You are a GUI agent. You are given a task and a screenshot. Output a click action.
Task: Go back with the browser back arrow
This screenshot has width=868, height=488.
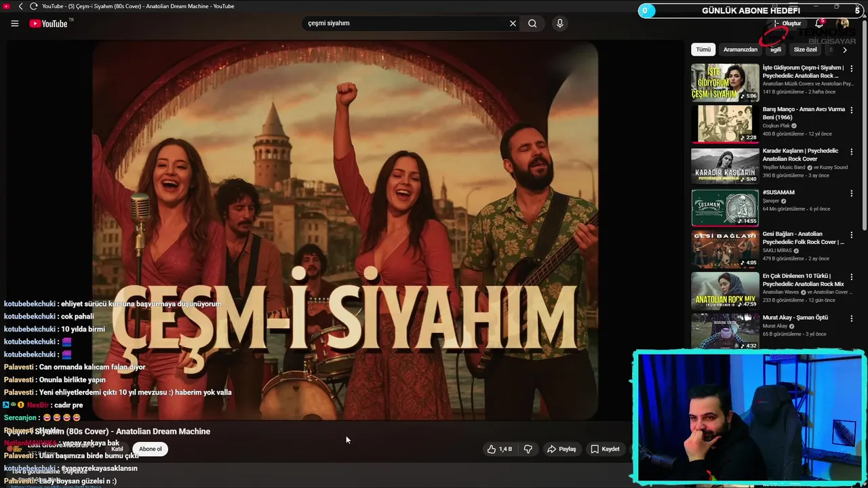[20, 6]
